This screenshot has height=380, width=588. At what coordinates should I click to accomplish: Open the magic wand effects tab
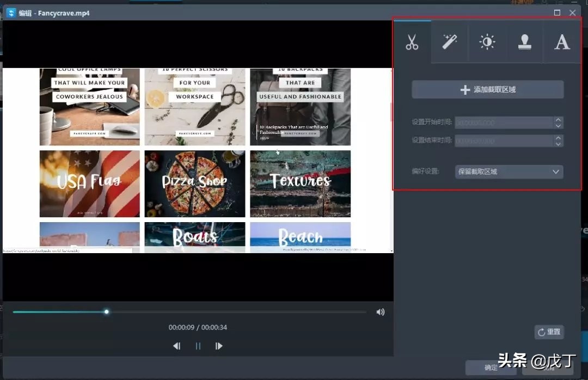tap(450, 41)
